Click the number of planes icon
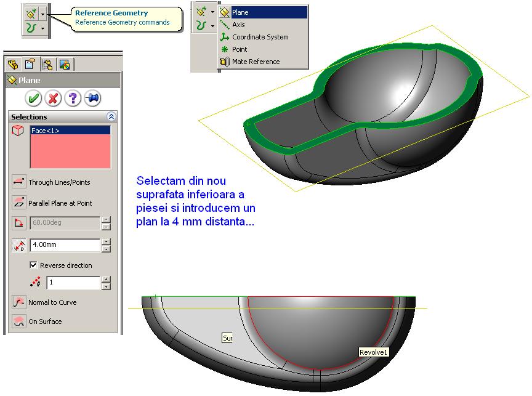532x396 pixels. pos(35,282)
